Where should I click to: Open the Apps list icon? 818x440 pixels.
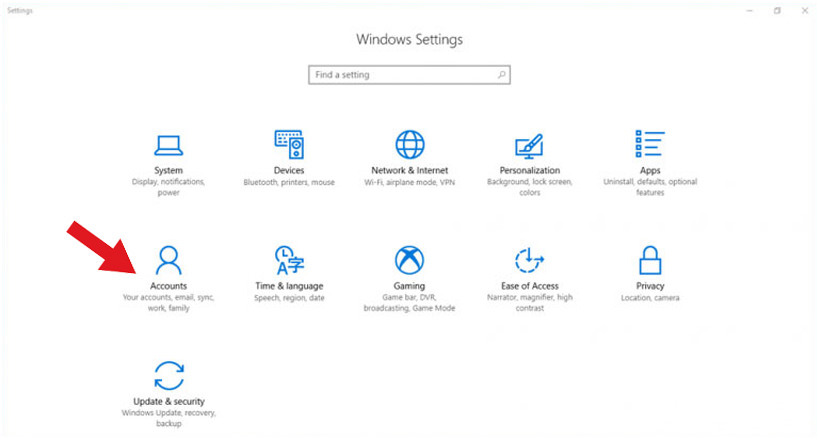(650, 144)
